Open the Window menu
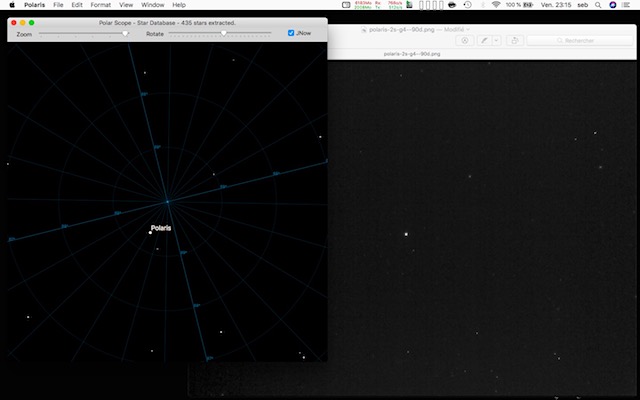Screen dimensions: 640x400 click(152, 5)
